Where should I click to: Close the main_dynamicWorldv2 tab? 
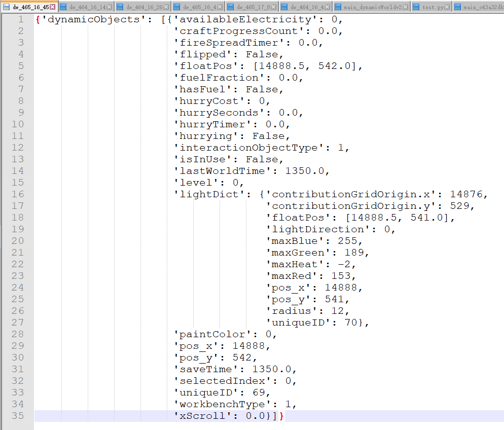(405, 7)
